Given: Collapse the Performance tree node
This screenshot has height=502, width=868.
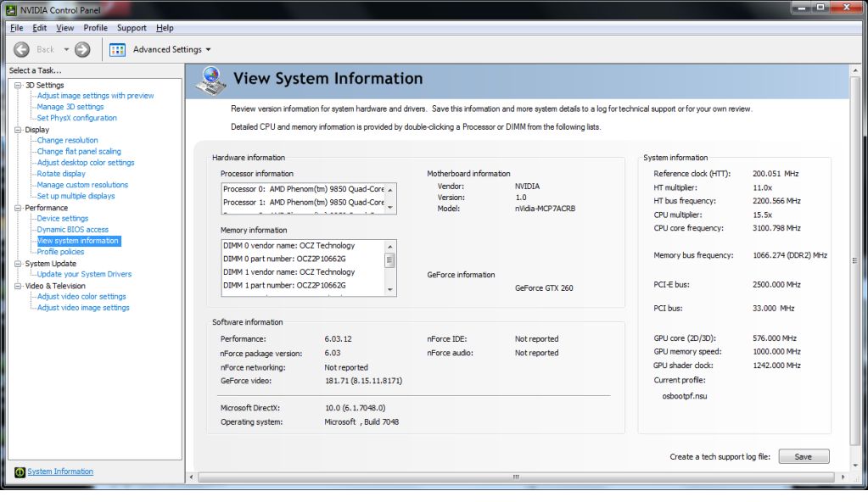Looking at the screenshot, I should tap(18, 208).
